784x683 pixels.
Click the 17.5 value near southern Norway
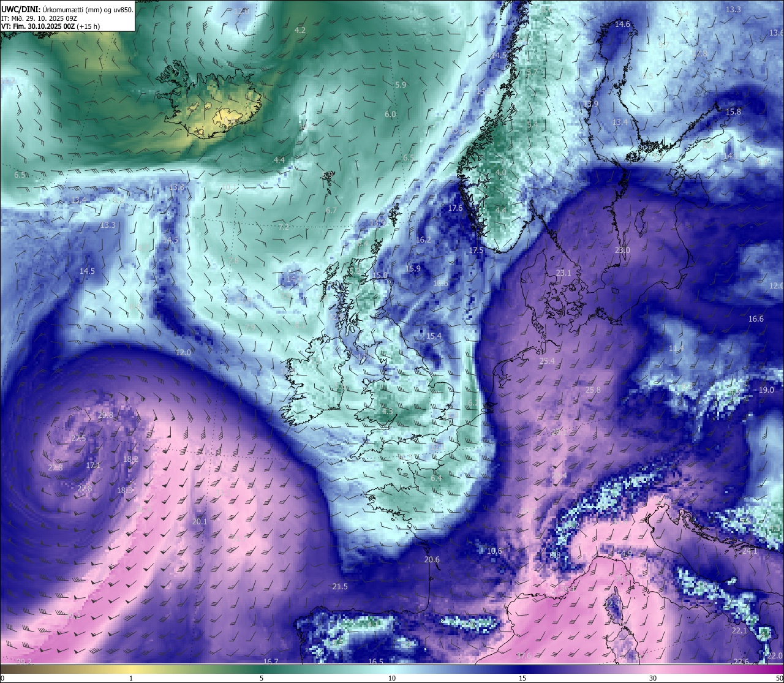pos(476,250)
